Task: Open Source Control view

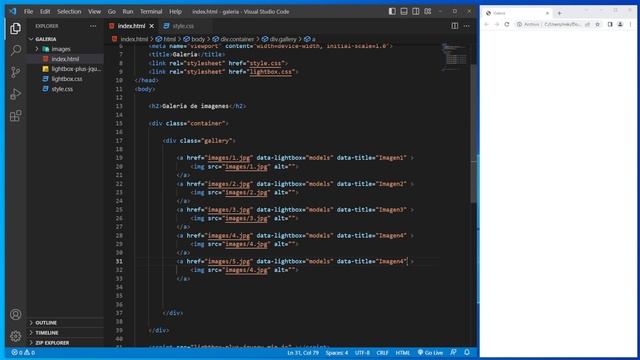Action: point(16,72)
